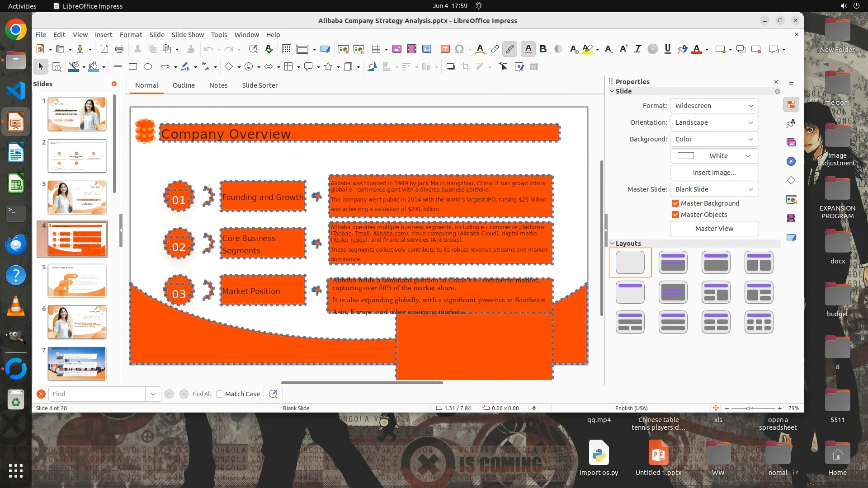The image size is (868, 488).
Task: Click the Underline text icon
Action: [x=667, y=49]
